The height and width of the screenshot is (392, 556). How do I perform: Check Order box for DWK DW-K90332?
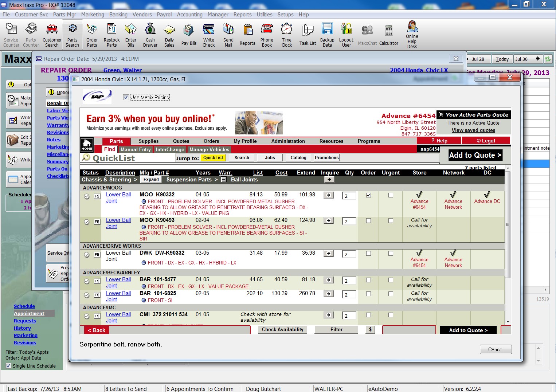click(368, 254)
